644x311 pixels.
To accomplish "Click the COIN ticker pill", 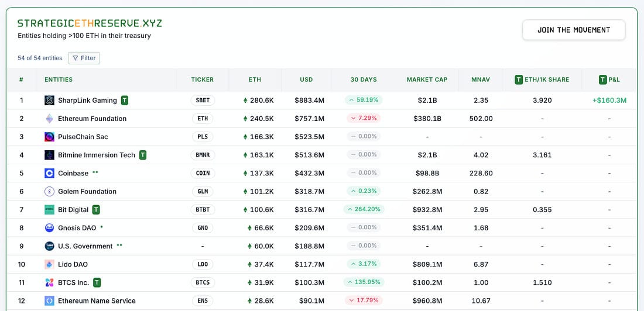I will coord(203,173).
